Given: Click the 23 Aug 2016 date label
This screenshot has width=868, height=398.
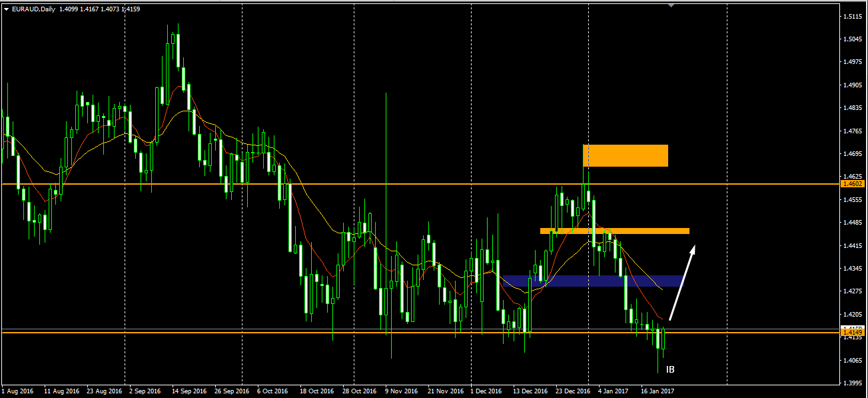Looking at the screenshot, I should point(103,391).
